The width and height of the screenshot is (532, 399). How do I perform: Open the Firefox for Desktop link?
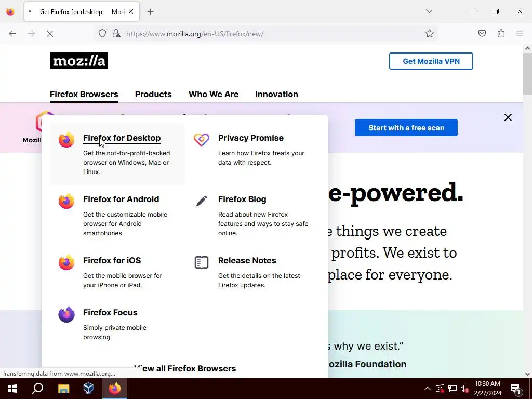122,138
